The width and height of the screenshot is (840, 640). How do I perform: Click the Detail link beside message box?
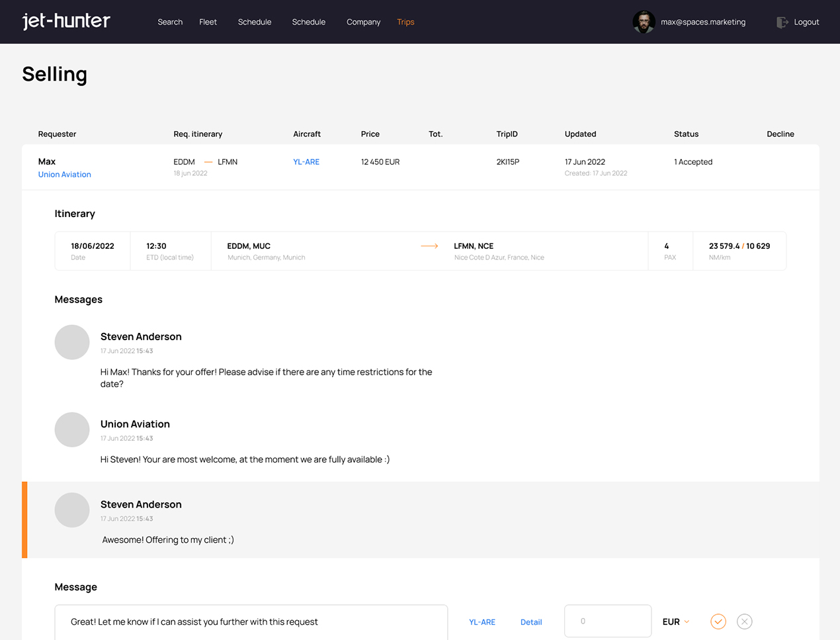click(x=530, y=622)
